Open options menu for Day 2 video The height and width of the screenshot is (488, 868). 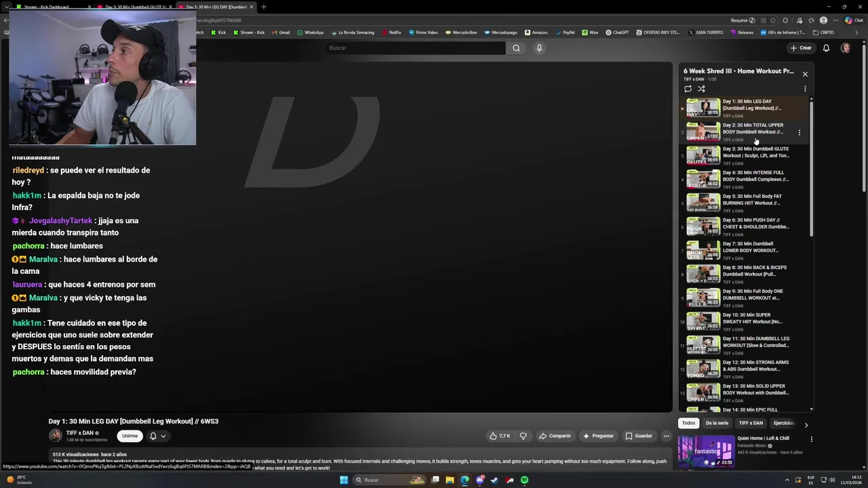coord(800,132)
